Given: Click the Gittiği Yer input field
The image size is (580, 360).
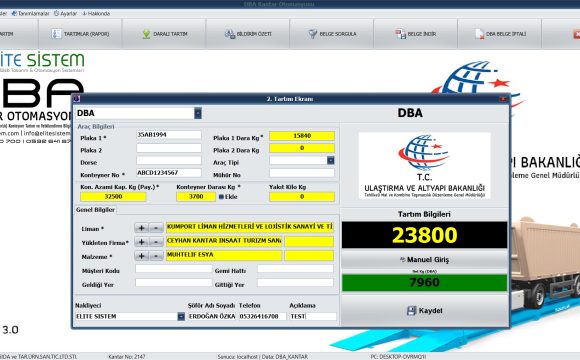Looking at the screenshot, I should (295, 283).
